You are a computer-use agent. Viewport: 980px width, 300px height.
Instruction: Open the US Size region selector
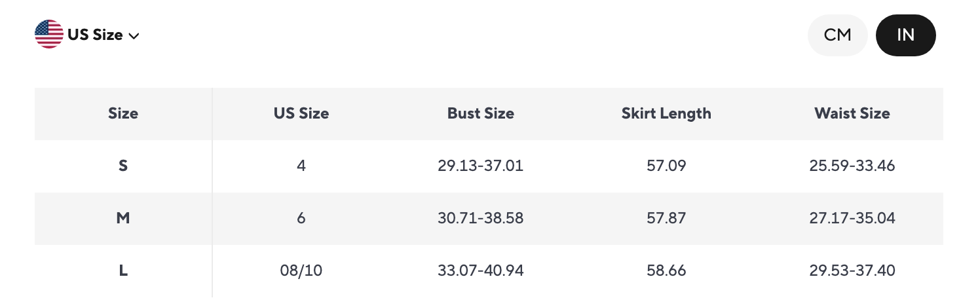pos(87,35)
